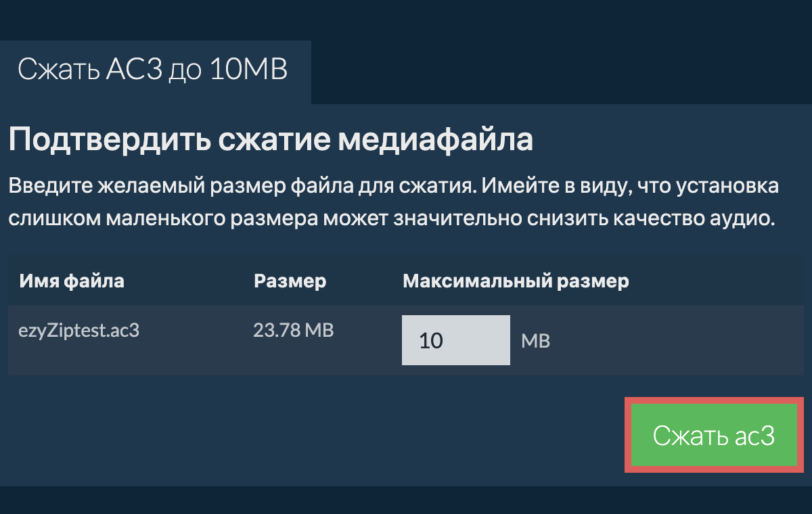The image size is (812, 514).
Task: Click the "Размер" column header
Action: 290,281
